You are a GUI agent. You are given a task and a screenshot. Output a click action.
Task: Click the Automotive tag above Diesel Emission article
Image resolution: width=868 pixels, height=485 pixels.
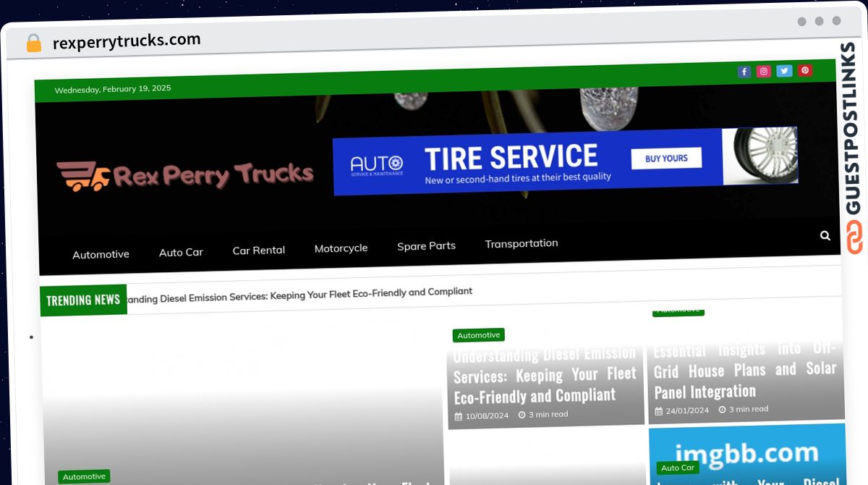click(479, 335)
